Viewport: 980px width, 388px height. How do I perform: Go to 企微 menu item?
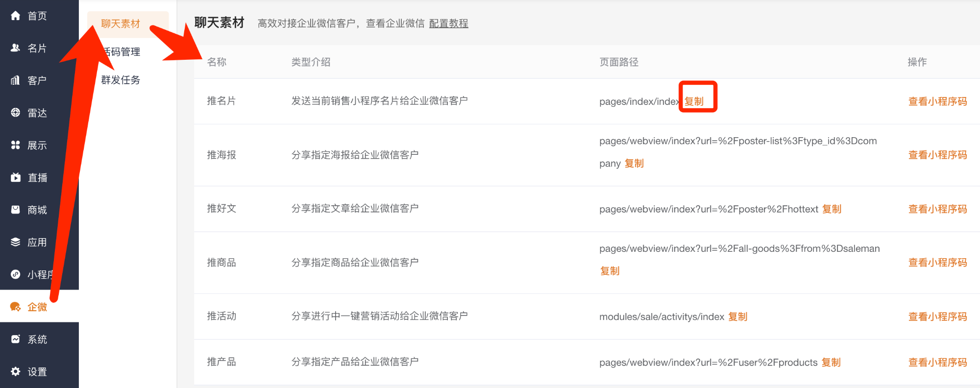(37, 307)
